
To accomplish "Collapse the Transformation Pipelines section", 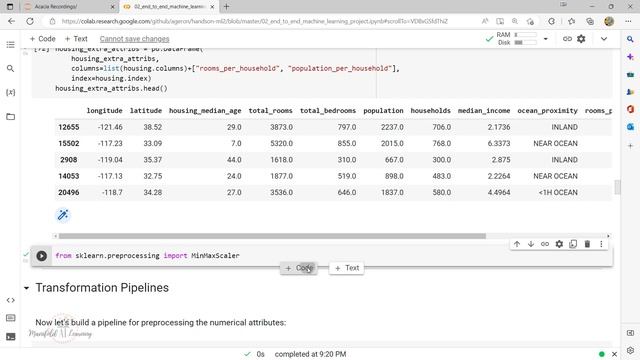I will pyautogui.click(x=27, y=288).
